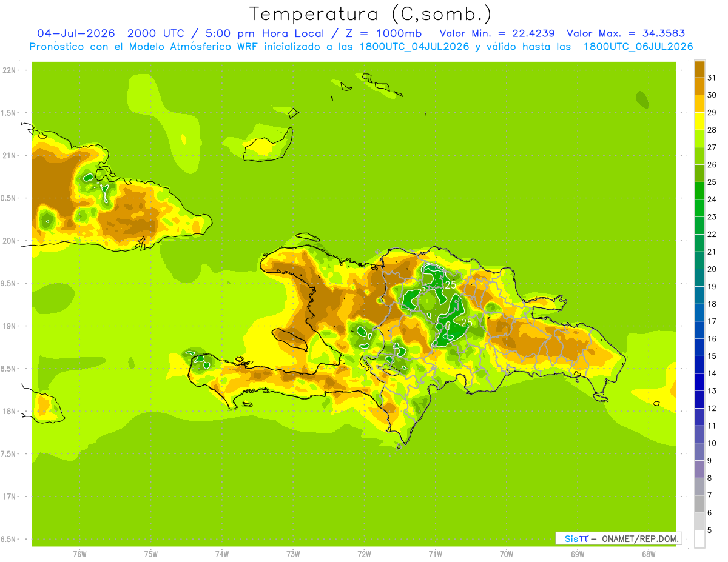
Task: Click legend value '22'
Action: 712,234
